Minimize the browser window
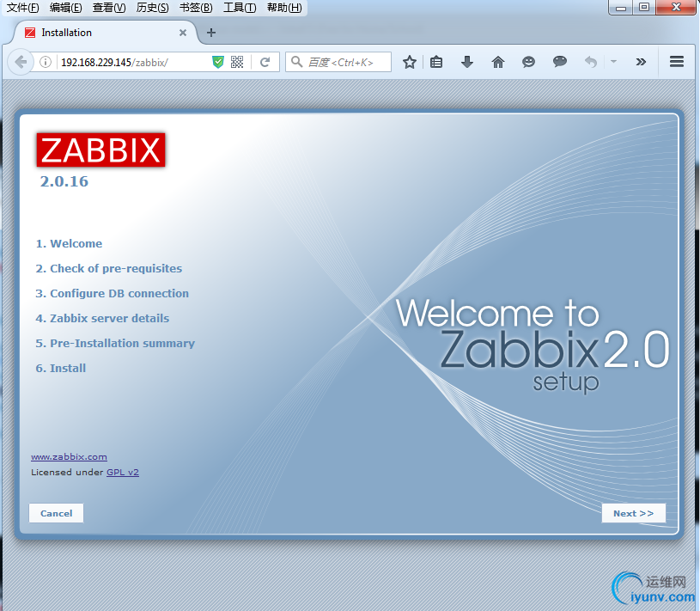 (621, 7)
